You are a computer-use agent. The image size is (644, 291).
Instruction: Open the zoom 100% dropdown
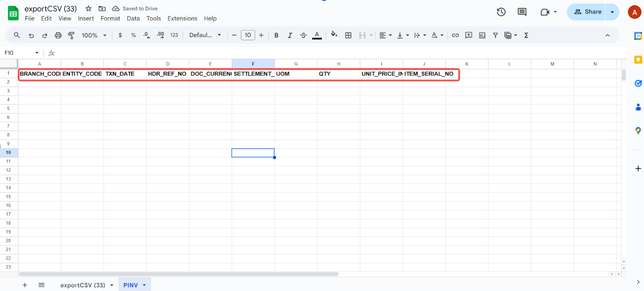point(94,35)
